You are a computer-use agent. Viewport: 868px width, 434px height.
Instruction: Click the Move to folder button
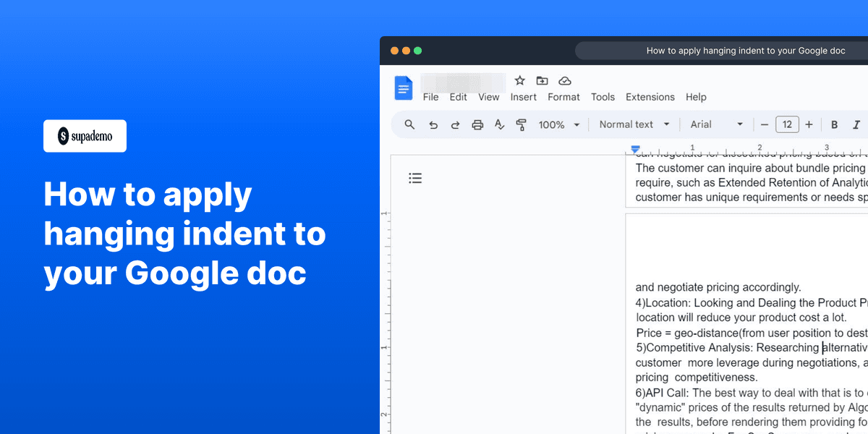pyautogui.click(x=542, y=80)
